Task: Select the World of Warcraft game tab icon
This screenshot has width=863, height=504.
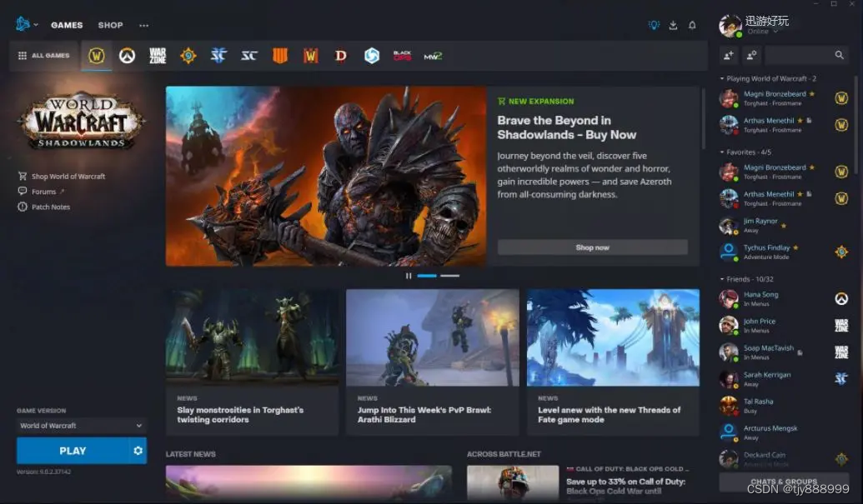Action: tap(97, 56)
